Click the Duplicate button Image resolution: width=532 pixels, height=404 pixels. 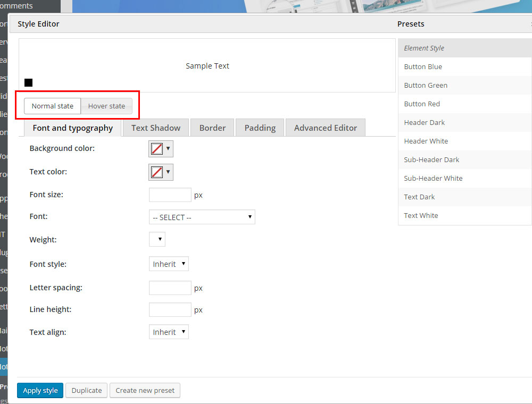pos(87,390)
